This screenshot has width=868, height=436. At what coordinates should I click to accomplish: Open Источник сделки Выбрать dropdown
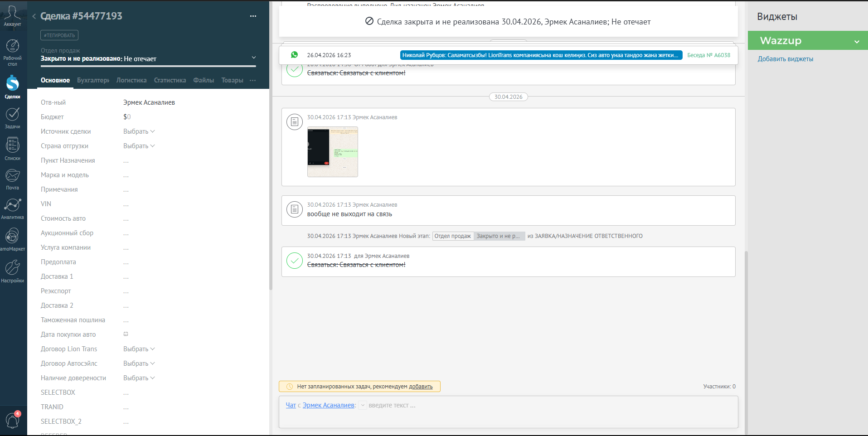pyautogui.click(x=139, y=131)
